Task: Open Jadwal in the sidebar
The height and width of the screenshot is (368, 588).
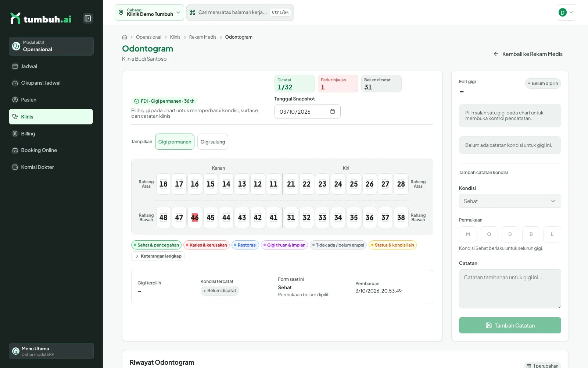Action: coord(51,66)
